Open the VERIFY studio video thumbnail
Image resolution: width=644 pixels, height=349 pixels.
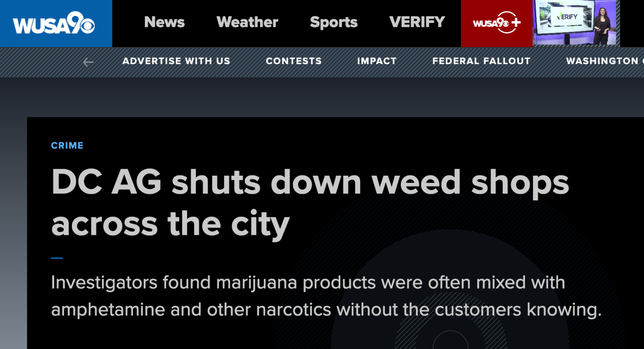click(576, 23)
